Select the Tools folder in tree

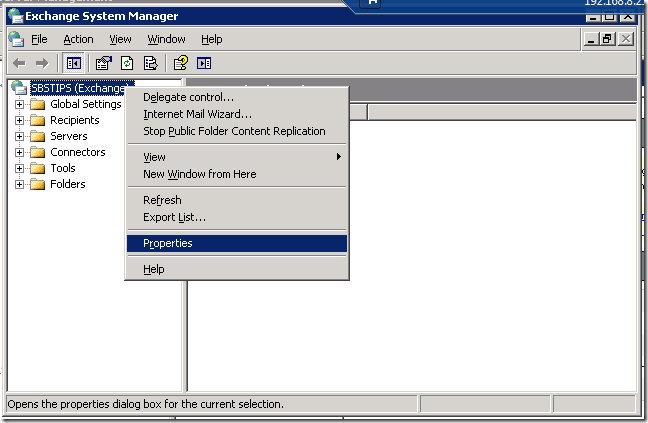[x=62, y=168]
